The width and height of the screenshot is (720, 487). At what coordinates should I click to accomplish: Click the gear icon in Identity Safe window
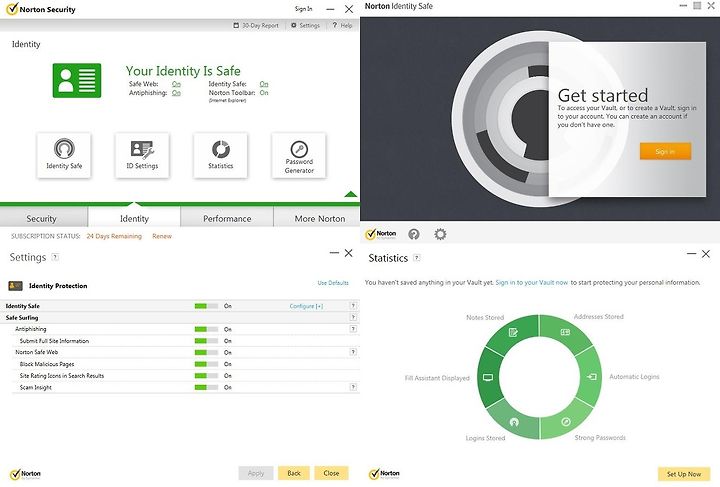(x=440, y=235)
